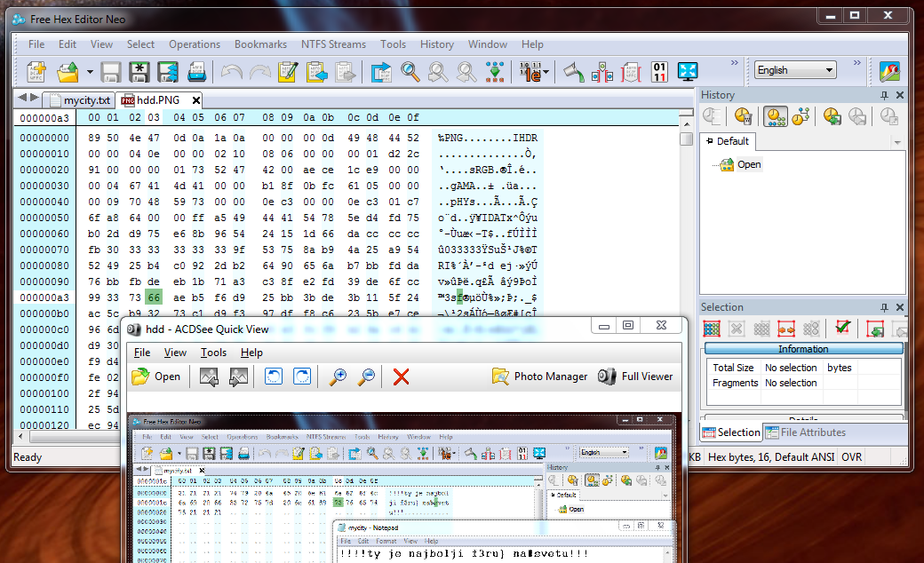Click the Fill bucket icon in toolbar

pyautogui.click(x=574, y=71)
